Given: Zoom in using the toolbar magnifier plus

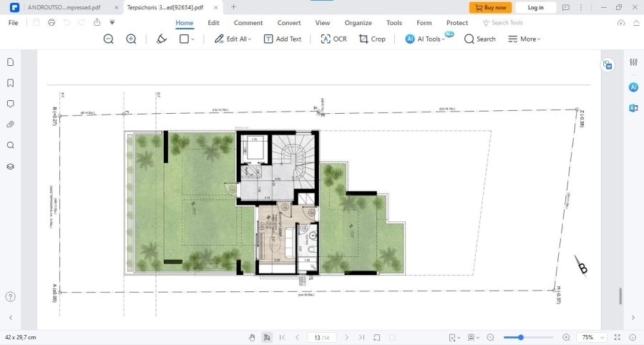Looking at the screenshot, I should tap(131, 39).
